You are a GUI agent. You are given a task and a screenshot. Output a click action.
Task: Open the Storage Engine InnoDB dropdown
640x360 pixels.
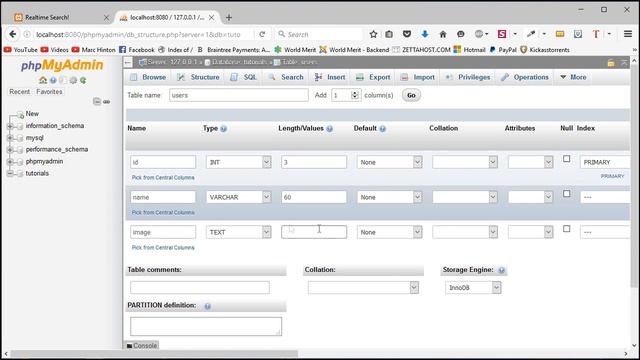click(473, 288)
